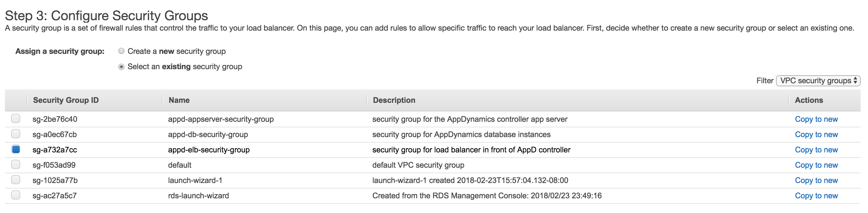Click security group ID sg-a0ec67cb
Image resolution: width=868 pixels, height=213 pixels.
55,134
